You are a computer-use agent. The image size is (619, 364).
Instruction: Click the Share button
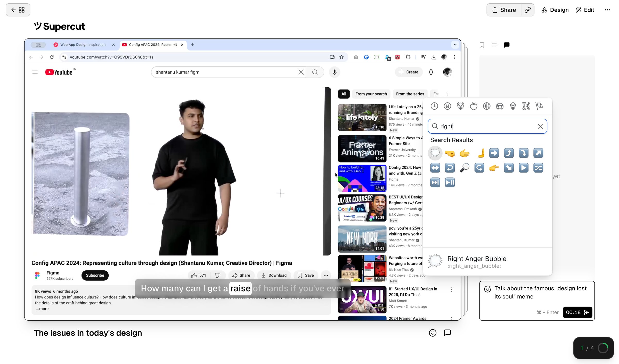coord(504,10)
